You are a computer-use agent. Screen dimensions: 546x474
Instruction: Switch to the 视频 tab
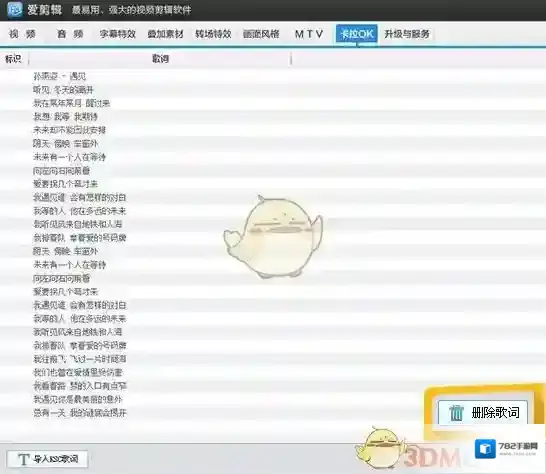click(x=23, y=34)
